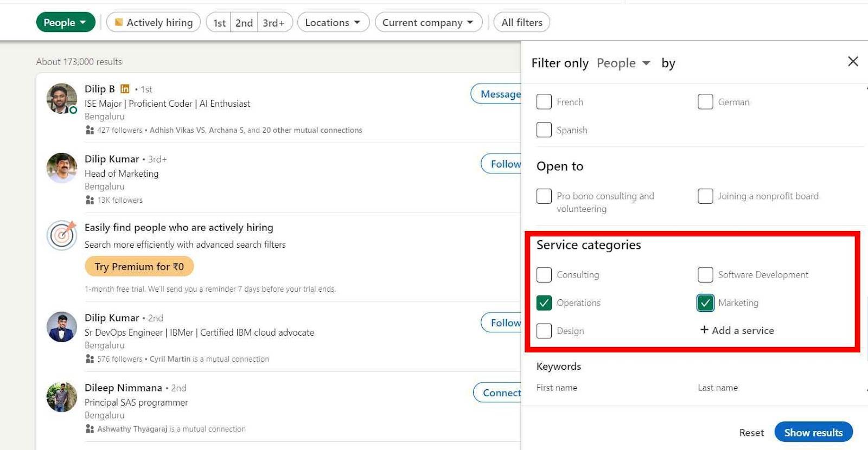Check the German language checkbox
868x450 pixels.
point(705,101)
